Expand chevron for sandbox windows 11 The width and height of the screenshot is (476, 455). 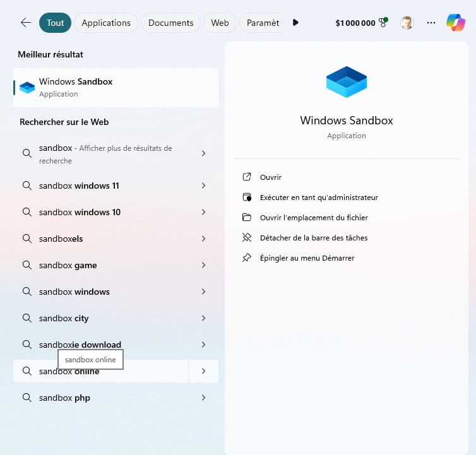point(204,186)
